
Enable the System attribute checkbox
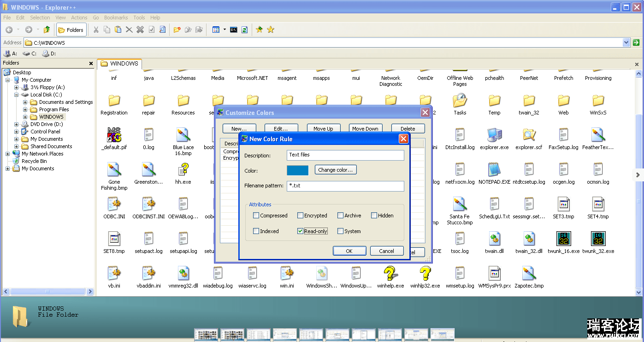[x=341, y=231]
